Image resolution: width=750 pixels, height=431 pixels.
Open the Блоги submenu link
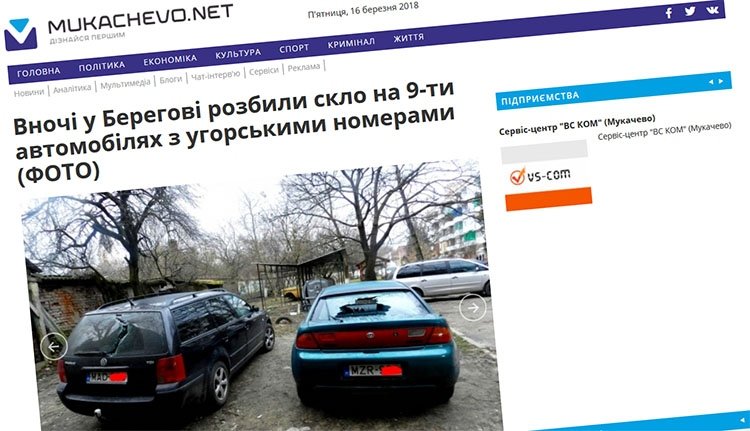(171, 79)
